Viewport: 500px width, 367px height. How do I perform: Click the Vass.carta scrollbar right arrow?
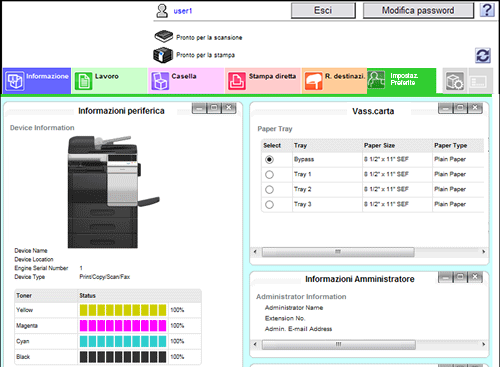coord(483,252)
